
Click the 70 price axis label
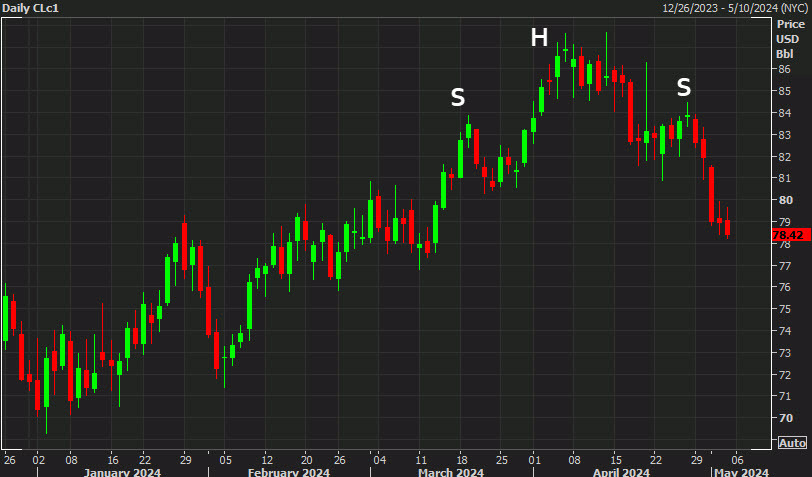[x=785, y=418]
